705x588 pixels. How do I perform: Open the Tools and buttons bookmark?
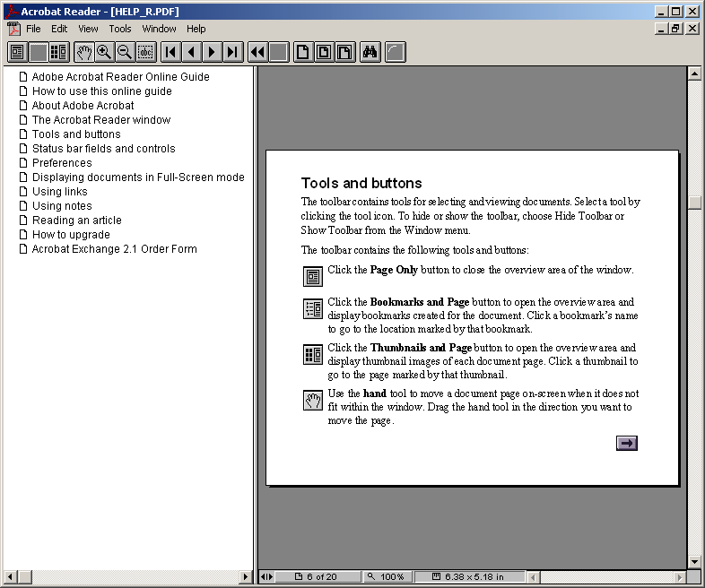coord(76,134)
